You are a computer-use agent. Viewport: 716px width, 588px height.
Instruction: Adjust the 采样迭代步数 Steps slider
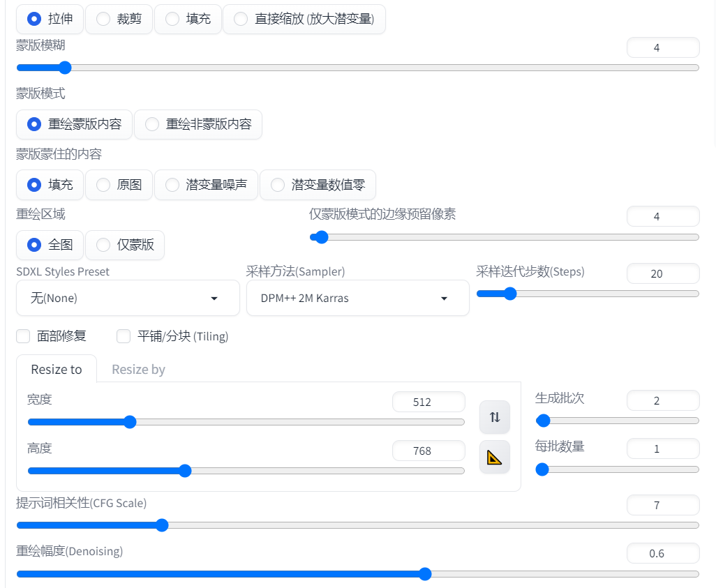[x=588, y=294]
